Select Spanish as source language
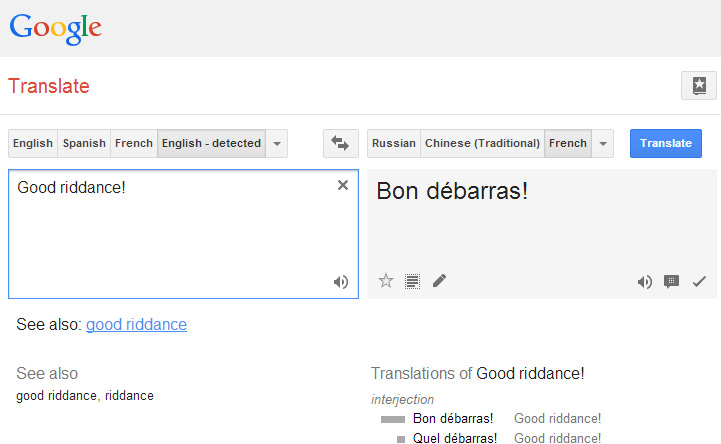 pos(84,143)
